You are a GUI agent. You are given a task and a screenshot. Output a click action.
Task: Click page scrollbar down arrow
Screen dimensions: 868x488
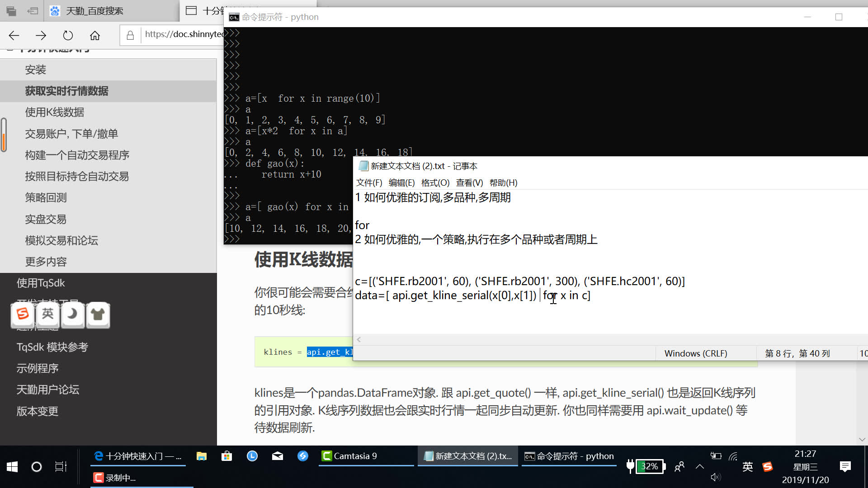862,439
